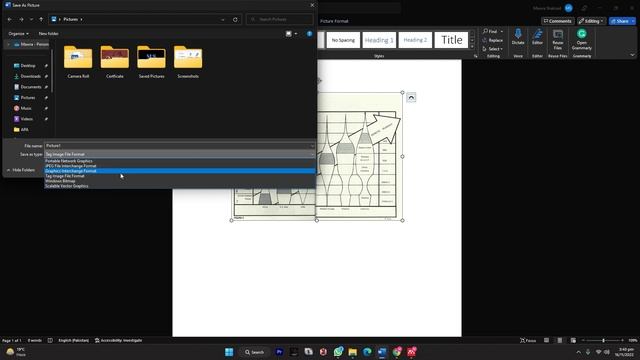The height and width of the screenshot is (360, 640).
Task: Open the Windows Start menu
Action: (229, 352)
